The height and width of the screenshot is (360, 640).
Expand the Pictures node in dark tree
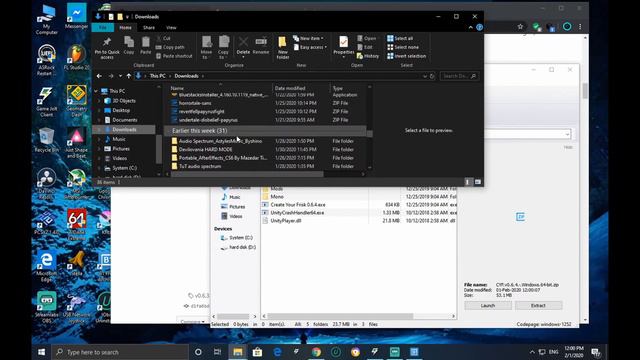click(98, 149)
